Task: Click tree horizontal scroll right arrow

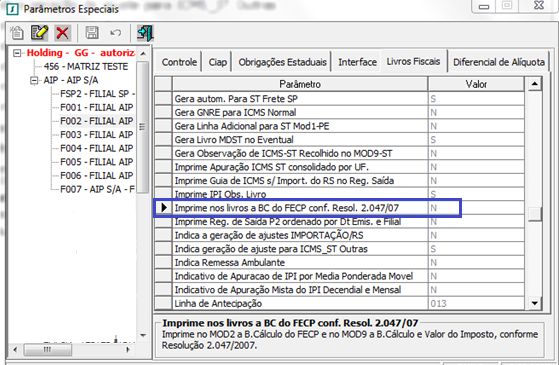Action: (128, 350)
